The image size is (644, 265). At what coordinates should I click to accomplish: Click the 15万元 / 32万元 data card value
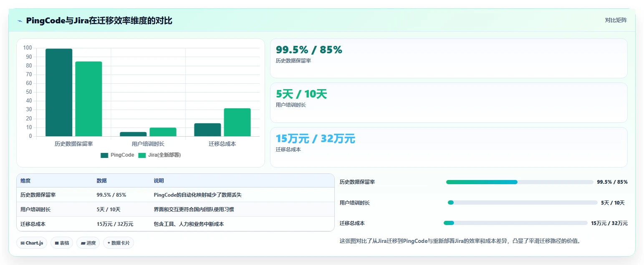(316, 139)
